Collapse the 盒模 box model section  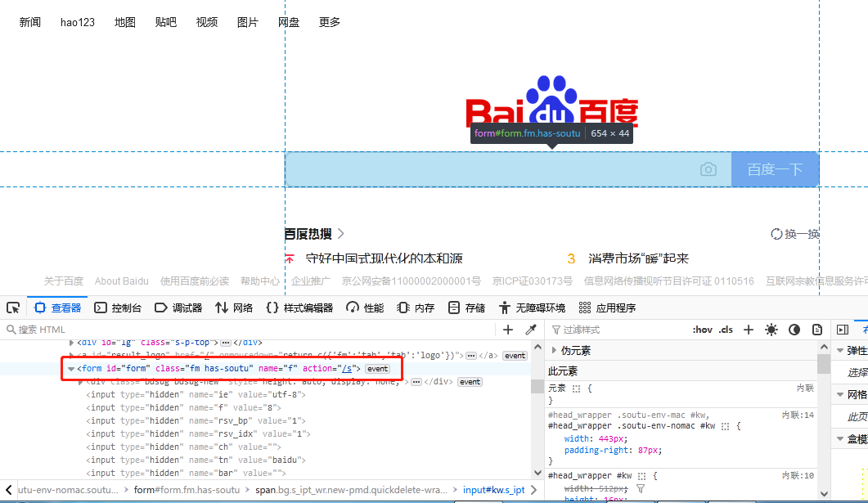[x=839, y=439]
